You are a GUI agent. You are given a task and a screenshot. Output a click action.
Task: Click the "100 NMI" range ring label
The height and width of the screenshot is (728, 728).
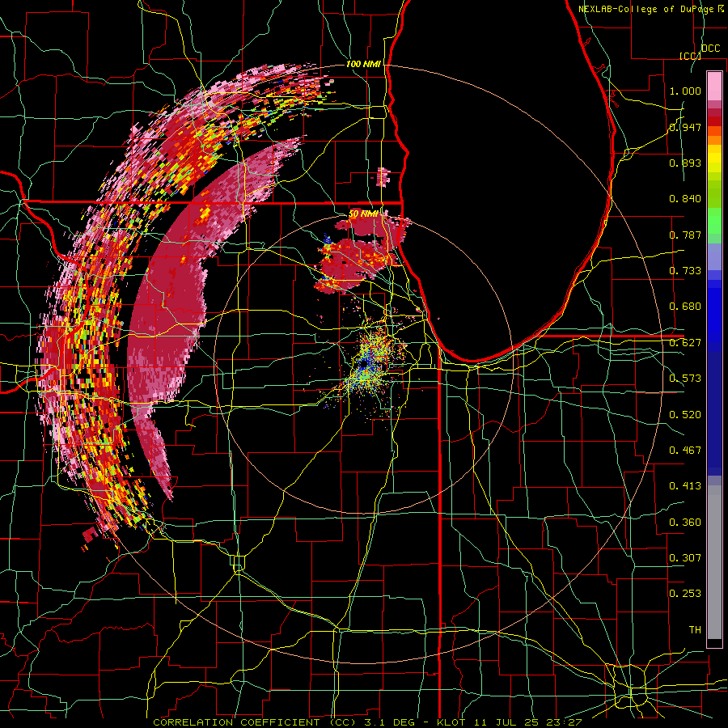(x=363, y=64)
